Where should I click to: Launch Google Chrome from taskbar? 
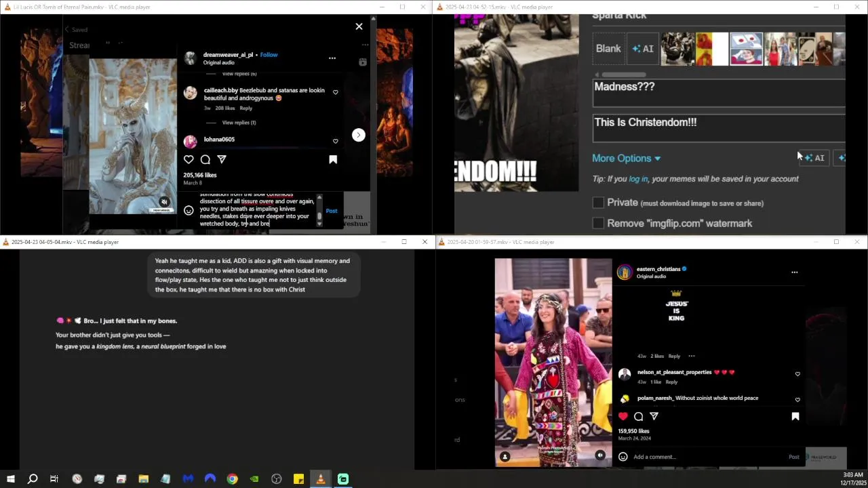pyautogui.click(x=232, y=479)
